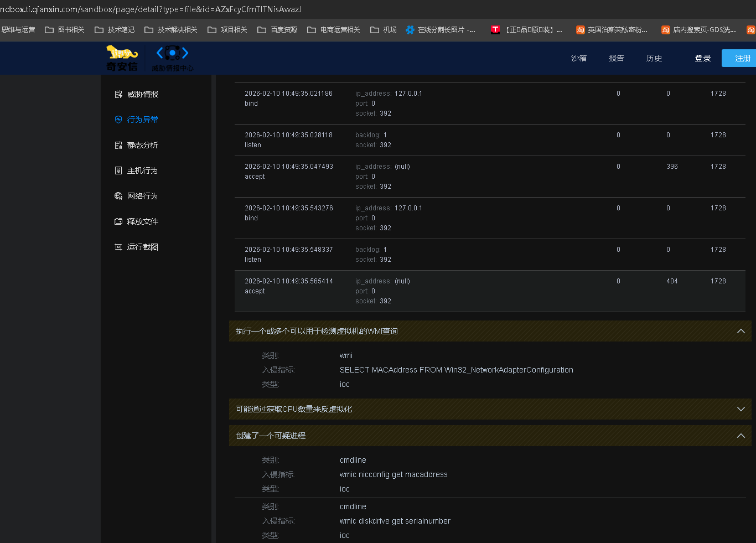
Task: Open the 店内搜索页-GDS洗 bookmark
Action: point(699,30)
